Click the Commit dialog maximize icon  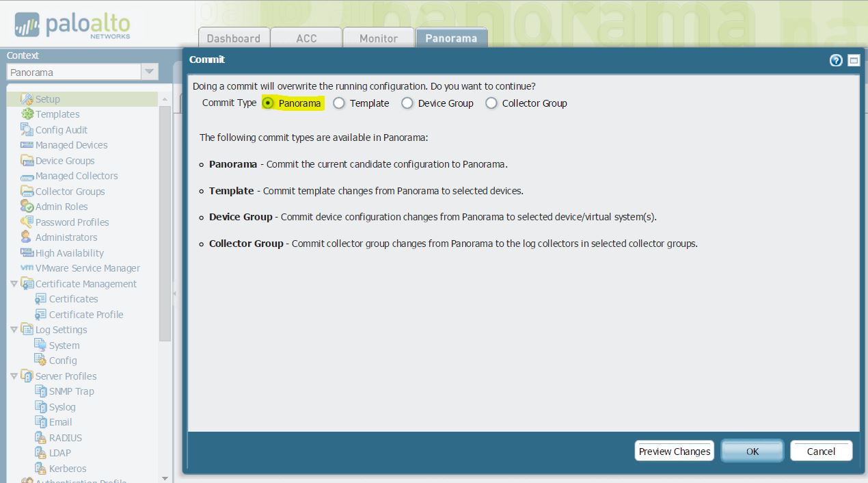coord(853,60)
